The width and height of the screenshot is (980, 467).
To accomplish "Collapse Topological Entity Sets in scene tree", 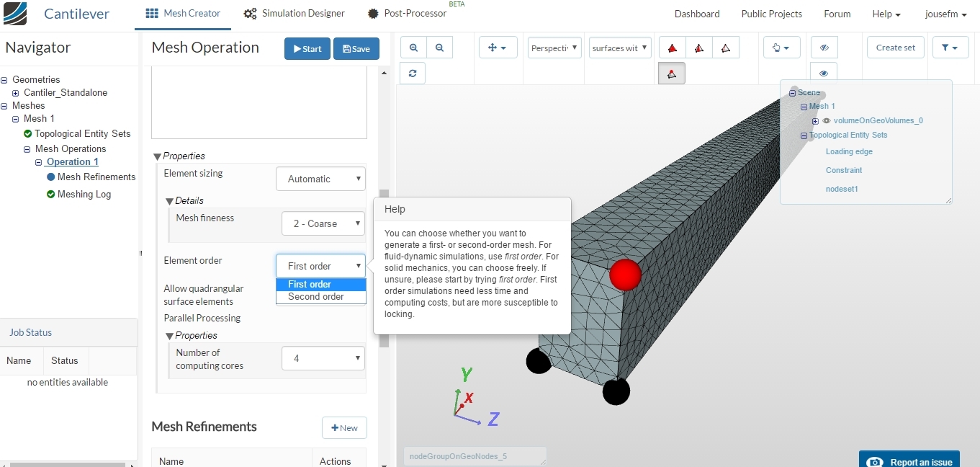I will click(804, 135).
